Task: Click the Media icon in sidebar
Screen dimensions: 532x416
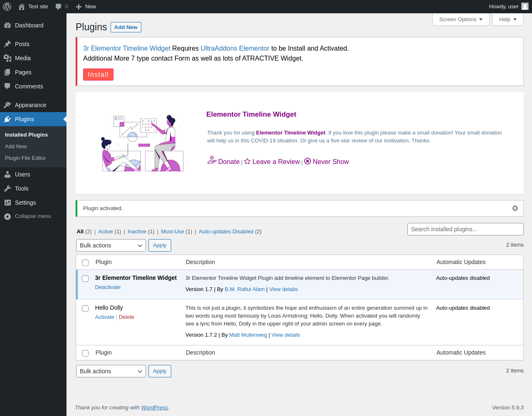Action: coord(7,58)
